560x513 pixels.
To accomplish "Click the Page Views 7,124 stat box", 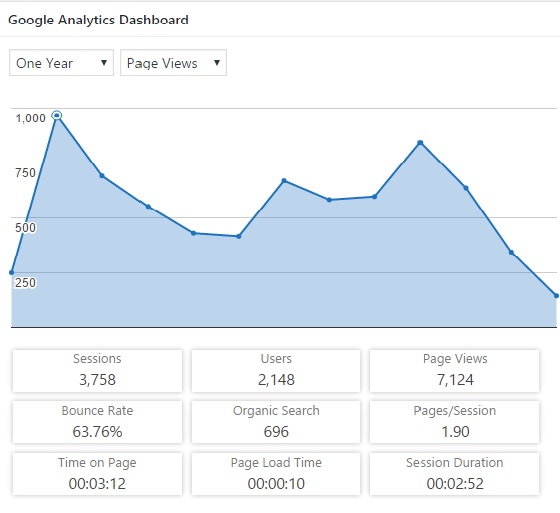I will pyautogui.click(x=455, y=371).
